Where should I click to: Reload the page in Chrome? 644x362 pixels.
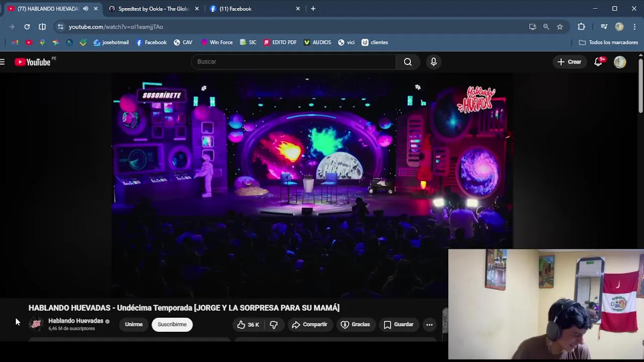pyautogui.click(x=27, y=27)
